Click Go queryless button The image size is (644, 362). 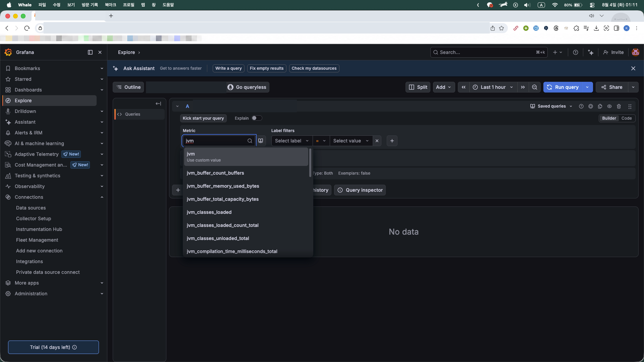248,87
